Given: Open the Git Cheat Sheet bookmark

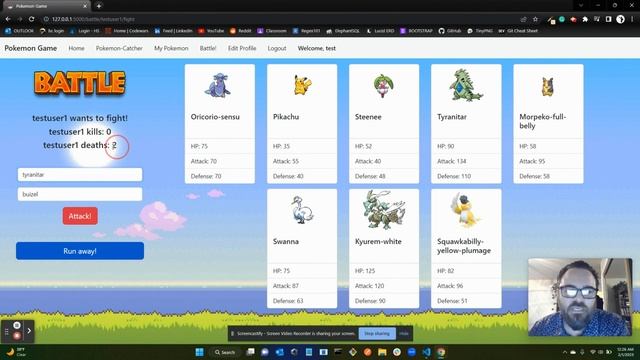Looking at the screenshot, I should coord(518,31).
